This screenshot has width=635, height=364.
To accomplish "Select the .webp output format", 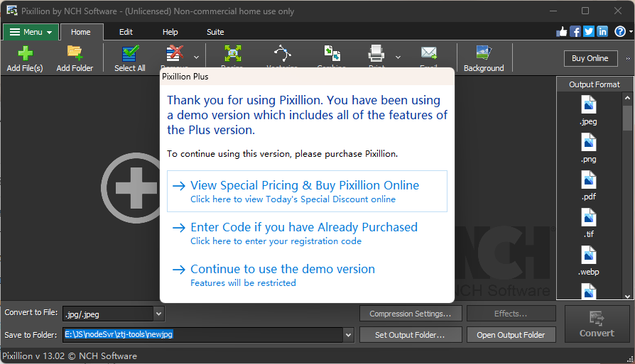I will [588, 261].
